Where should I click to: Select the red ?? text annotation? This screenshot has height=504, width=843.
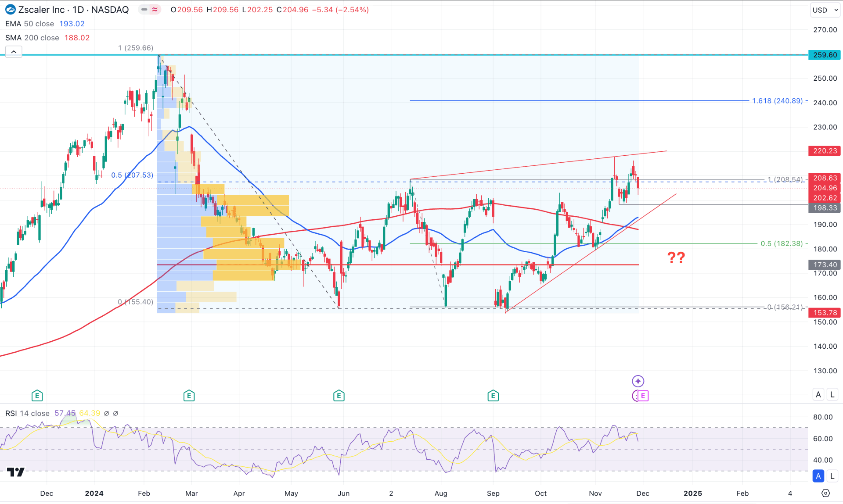point(676,257)
